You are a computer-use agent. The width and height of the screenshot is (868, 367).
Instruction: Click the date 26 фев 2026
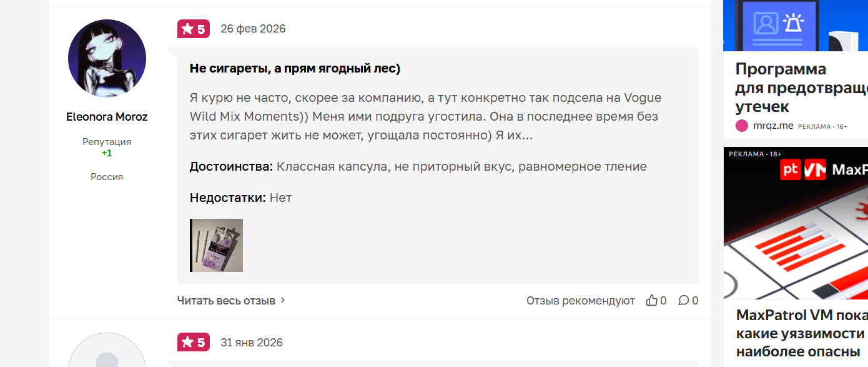click(253, 29)
